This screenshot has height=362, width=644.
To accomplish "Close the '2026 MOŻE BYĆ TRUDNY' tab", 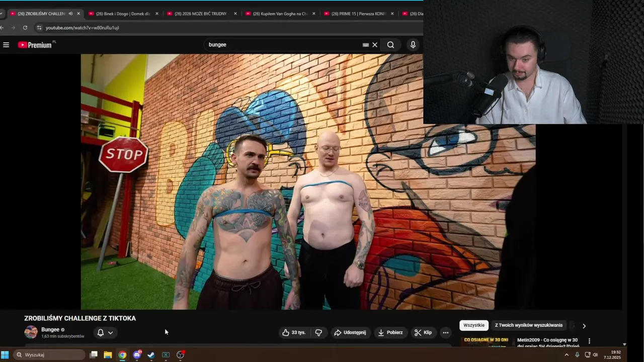I will pyautogui.click(x=235, y=14).
